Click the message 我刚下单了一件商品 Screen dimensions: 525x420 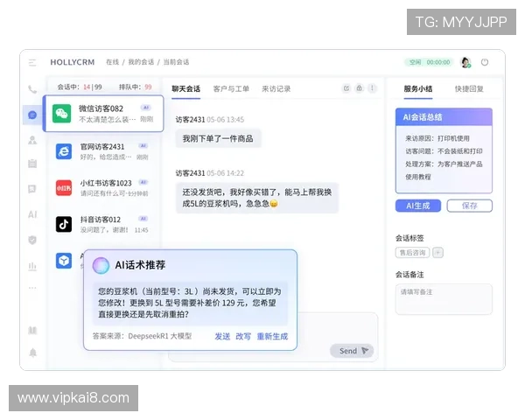point(218,138)
